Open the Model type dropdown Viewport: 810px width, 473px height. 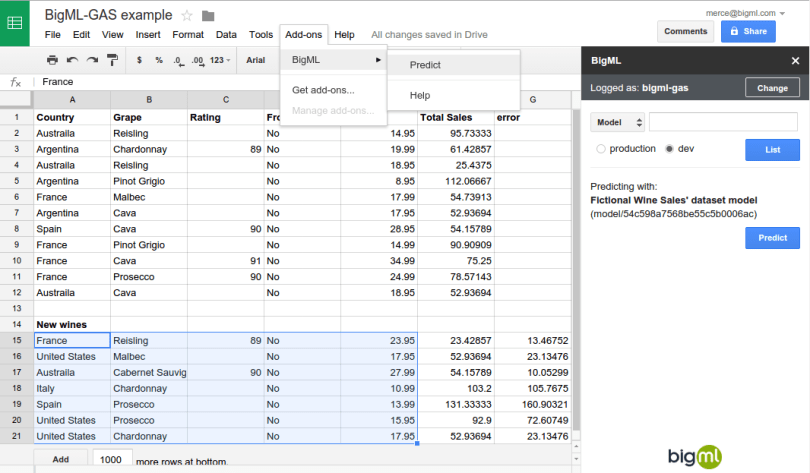point(616,122)
